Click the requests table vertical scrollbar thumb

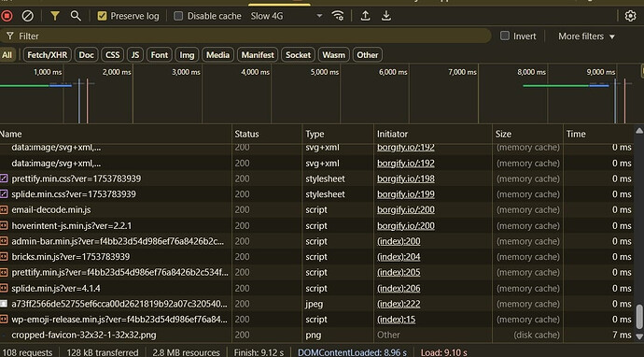pyautogui.click(x=639, y=317)
